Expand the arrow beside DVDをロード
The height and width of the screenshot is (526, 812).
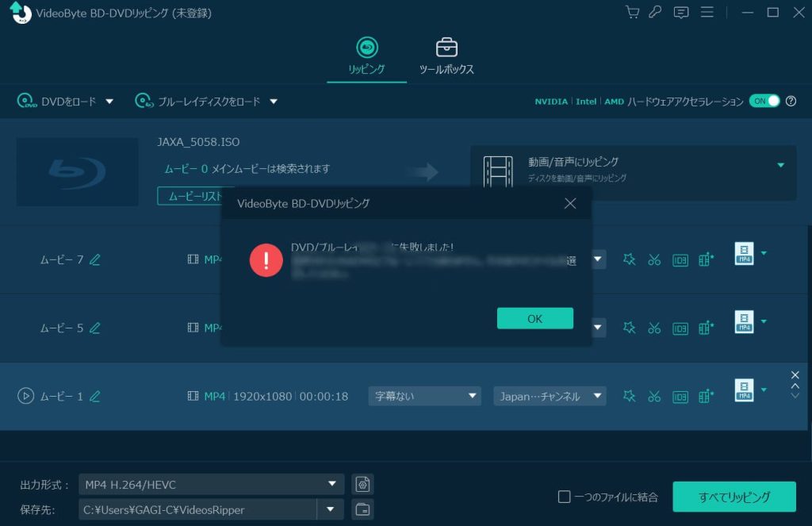(109, 102)
